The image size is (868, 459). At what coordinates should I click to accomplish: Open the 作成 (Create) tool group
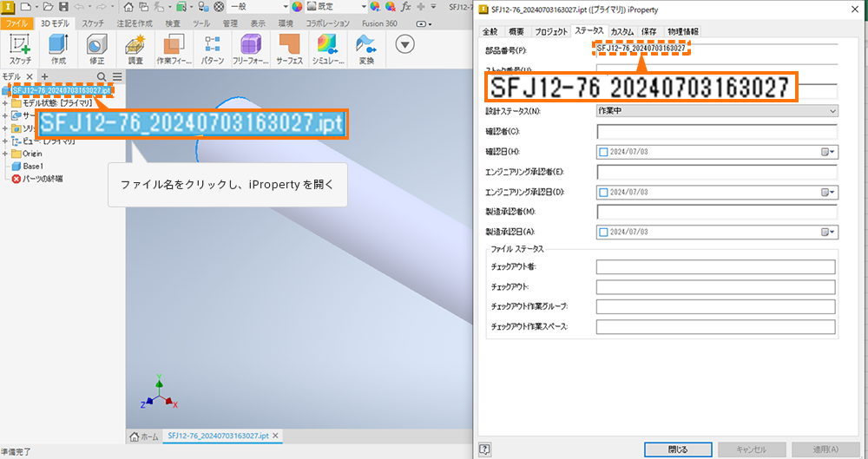pos(58,49)
